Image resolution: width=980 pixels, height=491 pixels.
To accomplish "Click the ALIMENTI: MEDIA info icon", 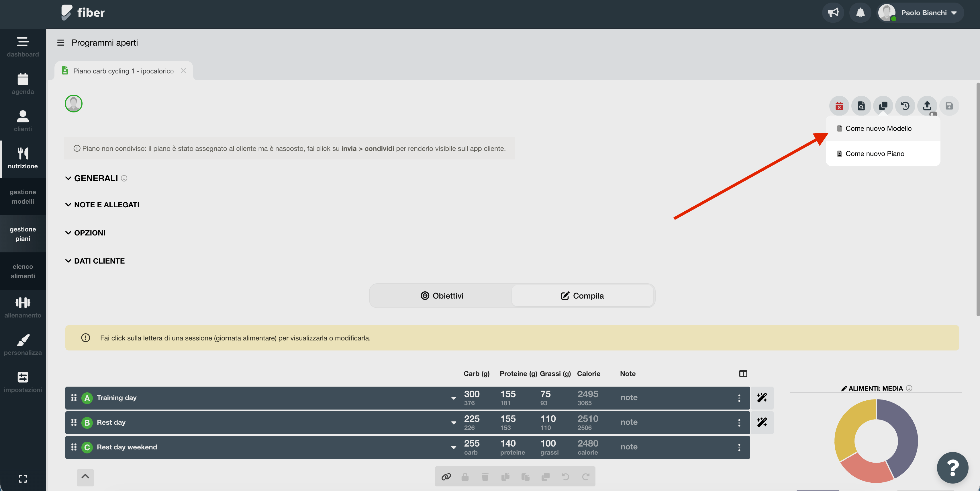I will click(x=909, y=388).
